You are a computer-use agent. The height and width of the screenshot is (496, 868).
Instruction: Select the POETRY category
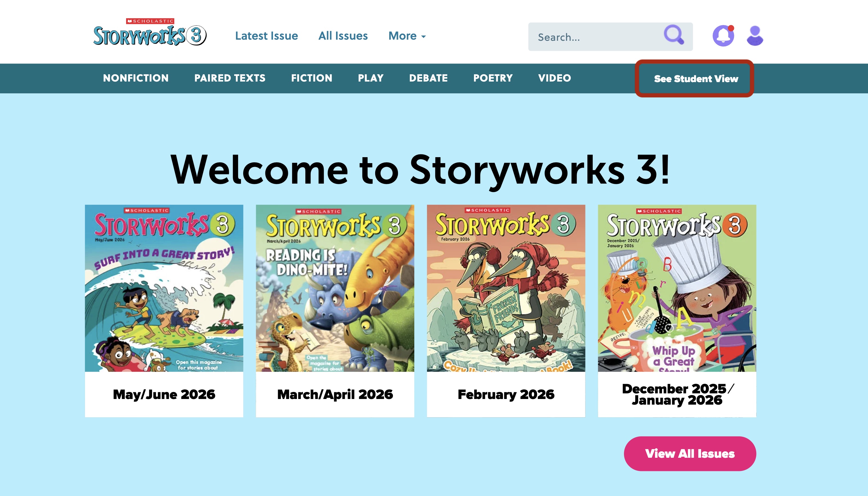pyautogui.click(x=493, y=78)
